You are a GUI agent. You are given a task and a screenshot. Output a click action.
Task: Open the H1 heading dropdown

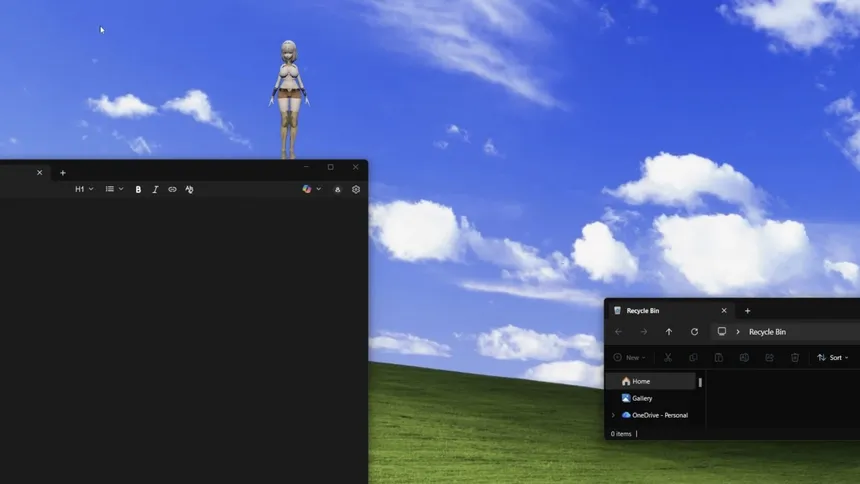84,189
